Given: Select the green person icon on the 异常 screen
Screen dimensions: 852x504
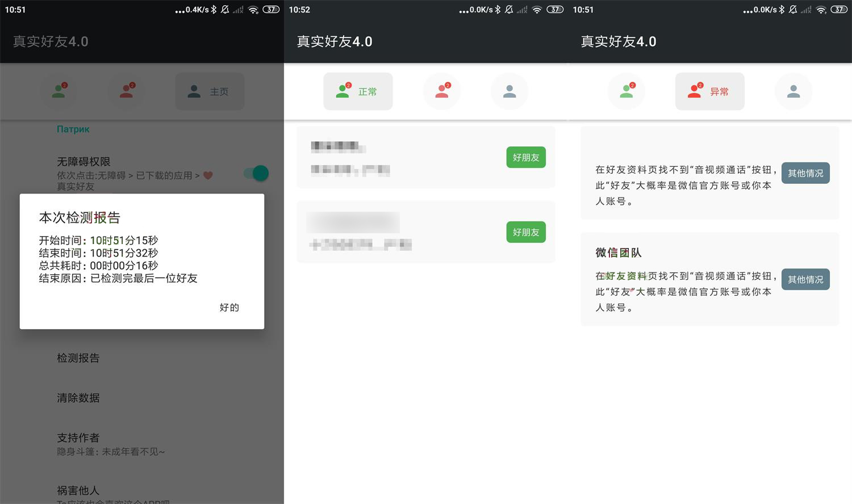Looking at the screenshot, I should tap(627, 91).
